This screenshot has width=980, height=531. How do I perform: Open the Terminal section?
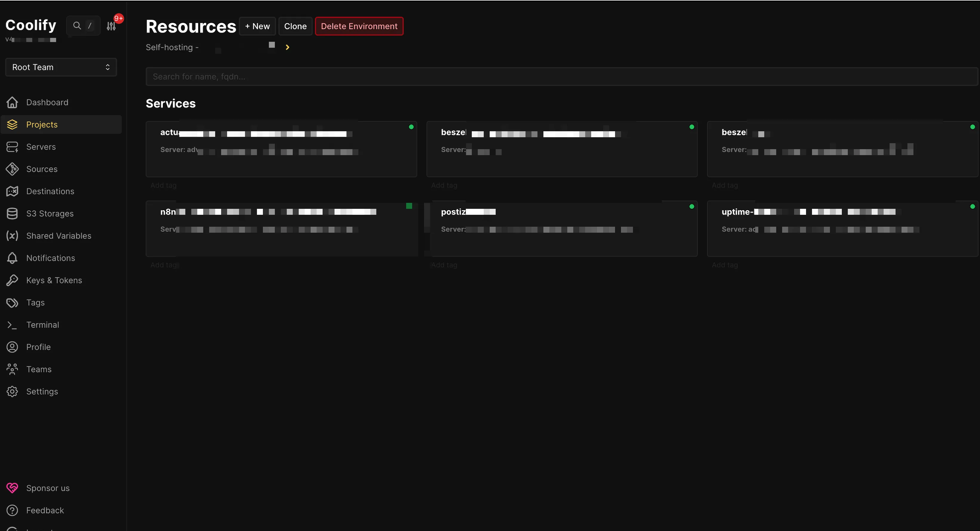pyautogui.click(x=42, y=325)
